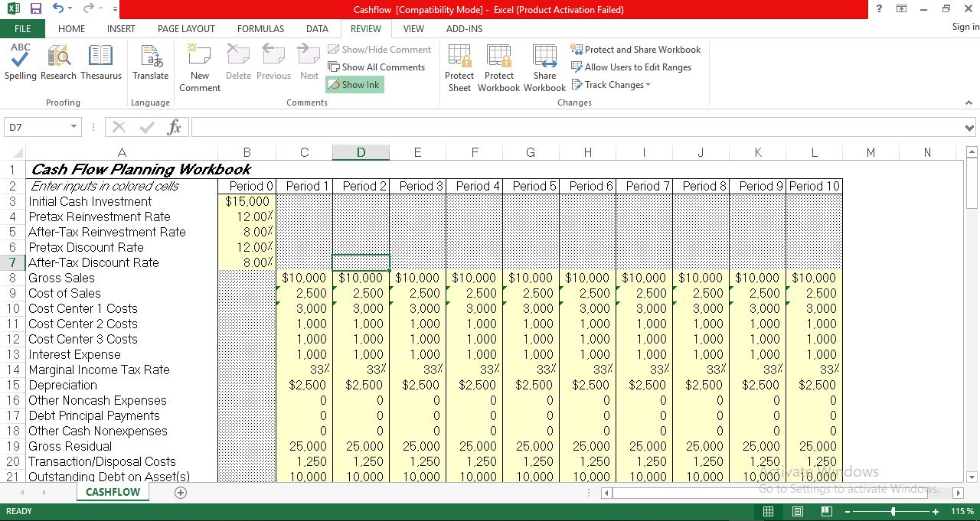
Task: Toggle Show/Hide Comment
Action: tap(379, 49)
